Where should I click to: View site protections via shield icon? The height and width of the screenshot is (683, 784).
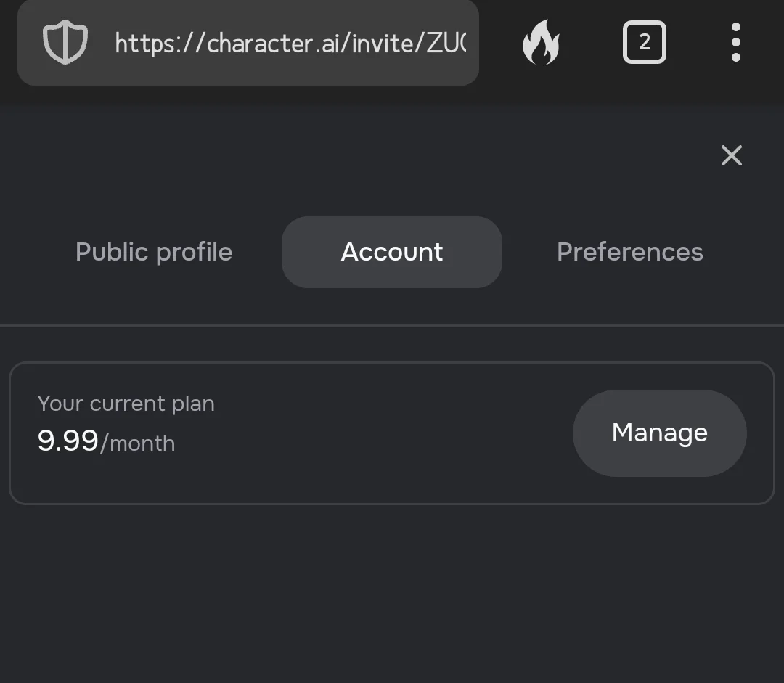65,43
